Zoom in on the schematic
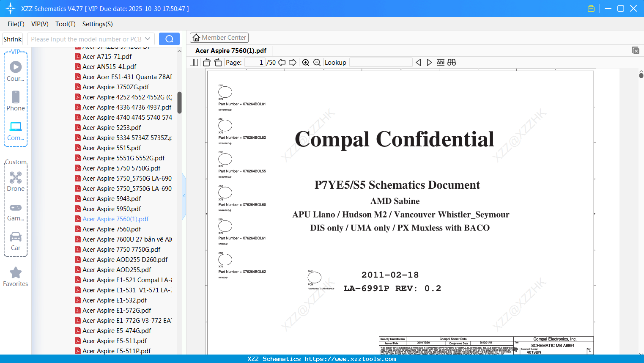The image size is (644, 363). tap(306, 63)
